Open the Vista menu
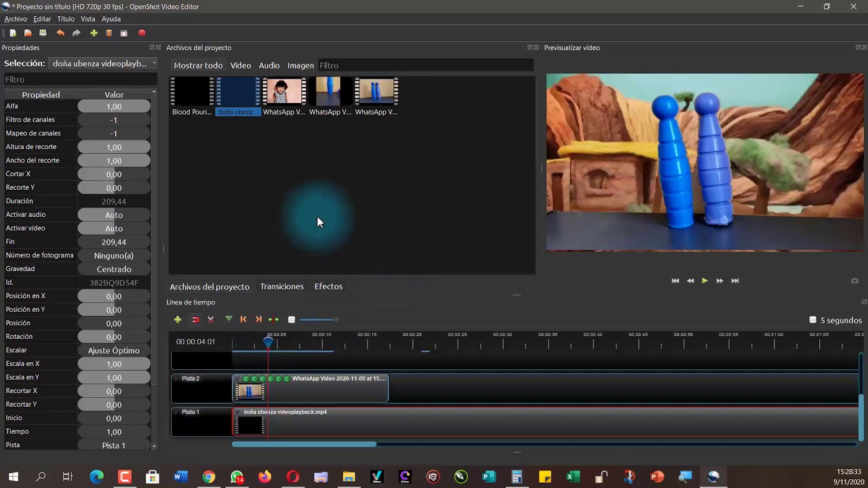868x488 pixels. [x=88, y=19]
